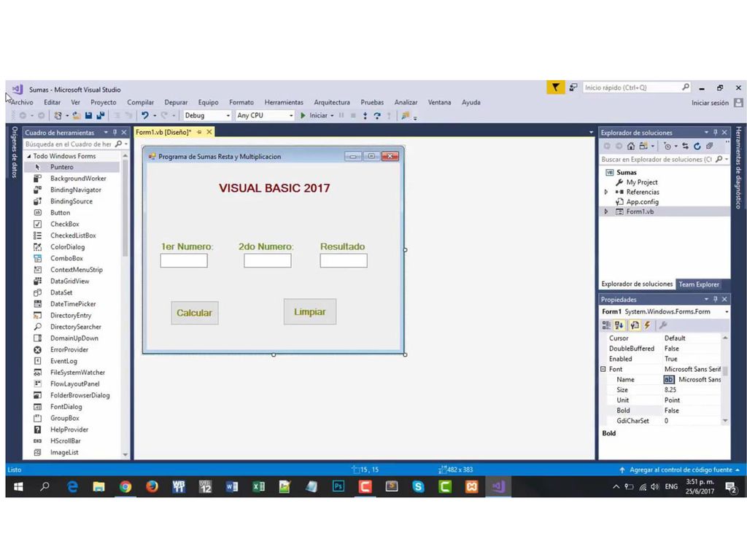747x560 pixels.
Task: Collapse the Todo Windows Forms category
Action: pyautogui.click(x=28, y=156)
